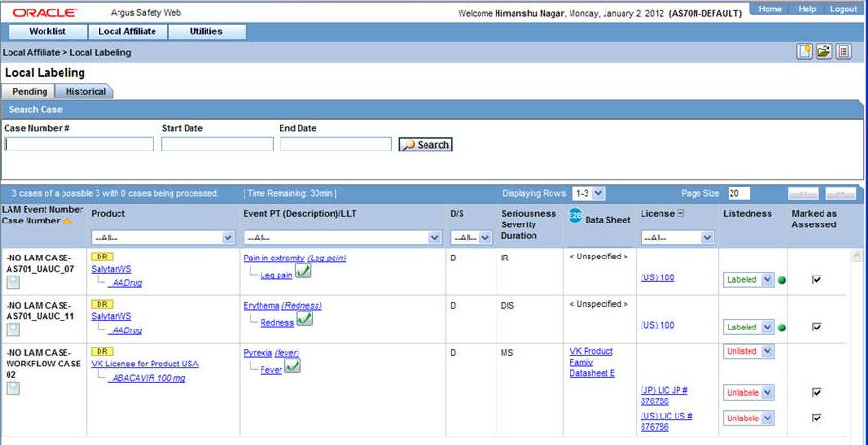Screen dimensions: 868x445
Task: Open the Leg pain LLT link
Action: (277, 276)
